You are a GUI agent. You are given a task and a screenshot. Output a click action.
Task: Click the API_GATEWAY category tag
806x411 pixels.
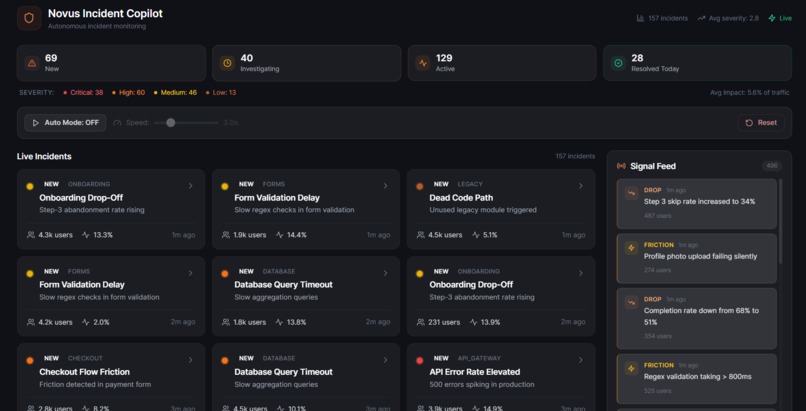click(479, 358)
